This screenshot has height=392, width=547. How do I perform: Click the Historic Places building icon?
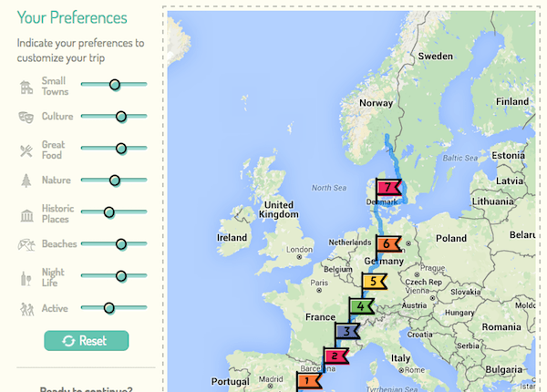[x=26, y=215]
